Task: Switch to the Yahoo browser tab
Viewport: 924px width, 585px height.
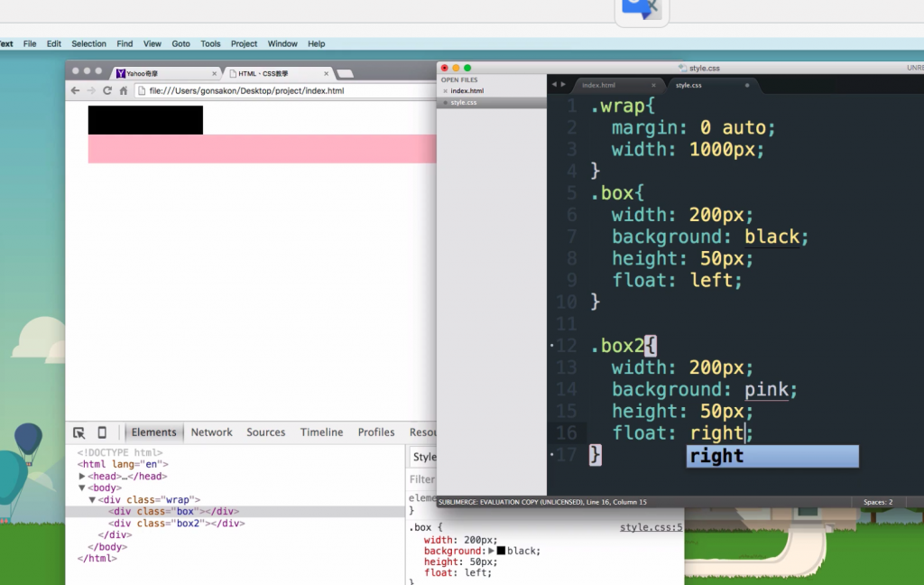Action: coord(162,74)
